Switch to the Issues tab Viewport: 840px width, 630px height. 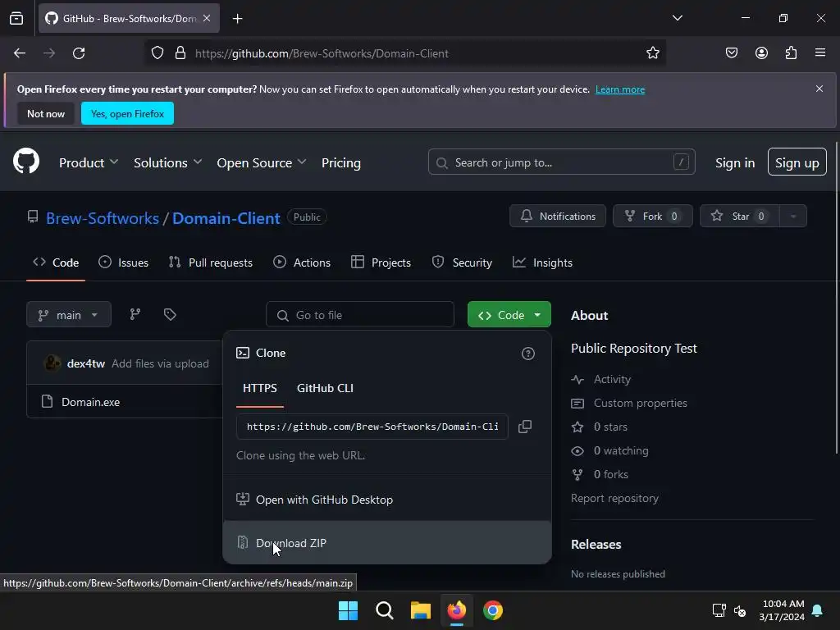click(124, 262)
